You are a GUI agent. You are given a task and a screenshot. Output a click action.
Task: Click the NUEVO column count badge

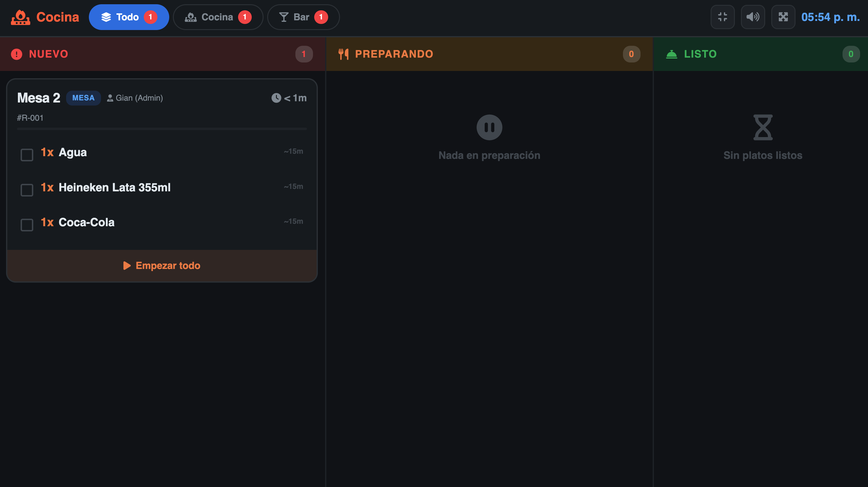[304, 54]
